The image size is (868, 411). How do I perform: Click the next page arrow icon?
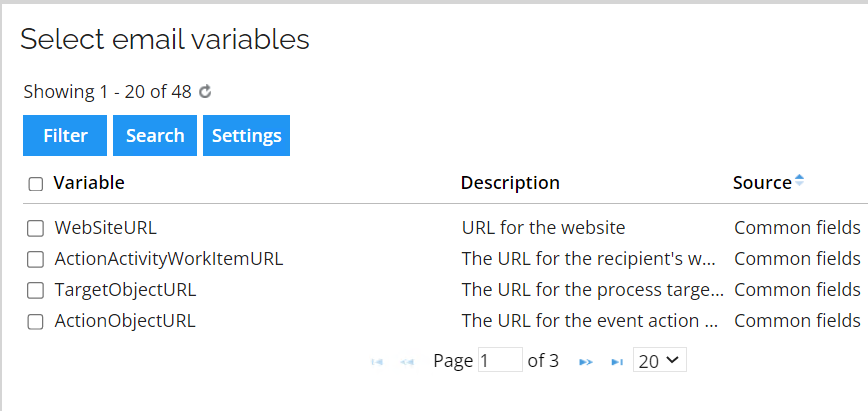[x=585, y=362]
